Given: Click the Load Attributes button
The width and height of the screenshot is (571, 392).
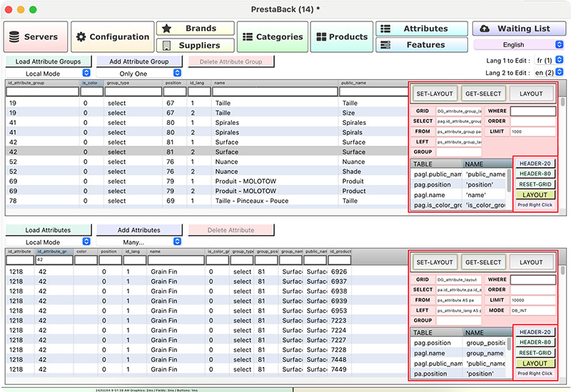Looking at the screenshot, I should [48, 231].
